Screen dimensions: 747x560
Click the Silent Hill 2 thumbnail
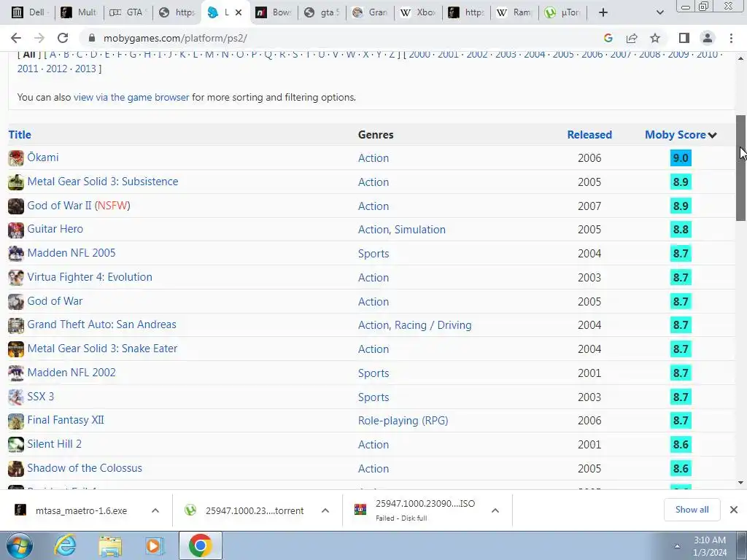click(x=16, y=444)
